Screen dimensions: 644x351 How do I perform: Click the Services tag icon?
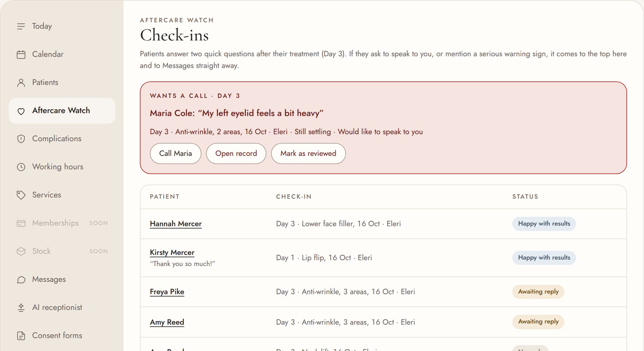(x=21, y=195)
